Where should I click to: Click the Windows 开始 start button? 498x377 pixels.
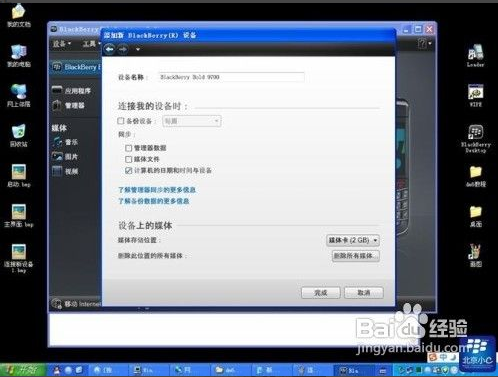click(x=23, y=370)
